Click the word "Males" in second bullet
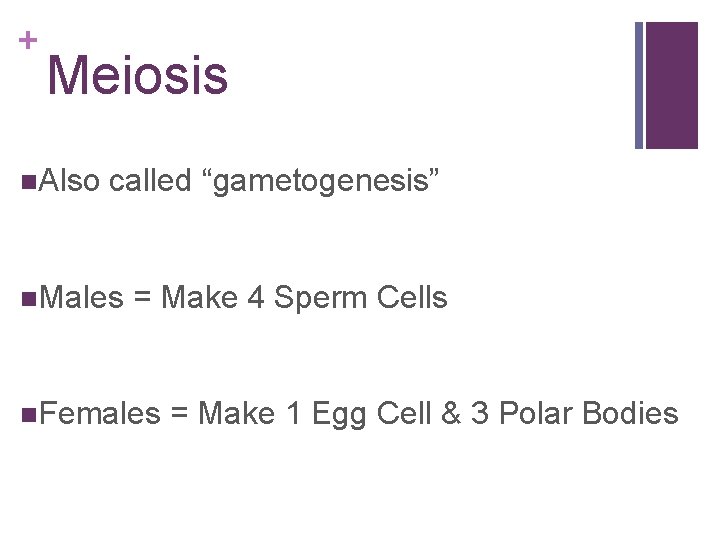720x540 pixels. pos(82,297)
